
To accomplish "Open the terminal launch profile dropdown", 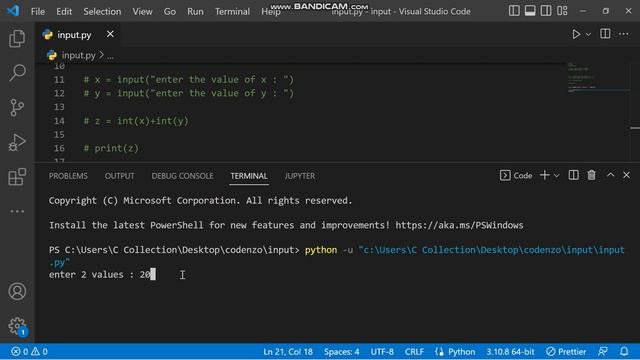I will (556, 176).
